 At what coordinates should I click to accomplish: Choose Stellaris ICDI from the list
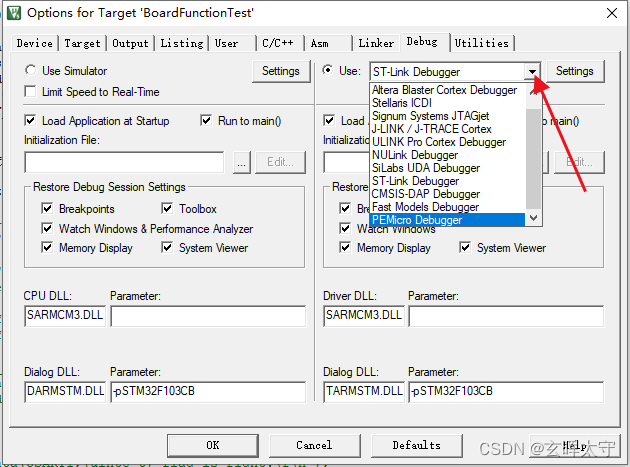[x=447, y=103]
